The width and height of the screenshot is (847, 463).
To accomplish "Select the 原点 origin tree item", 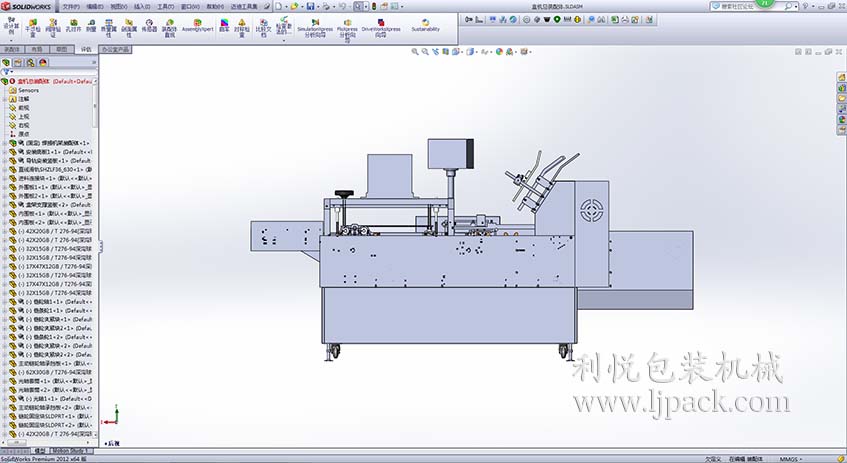I will click(24, 133).
